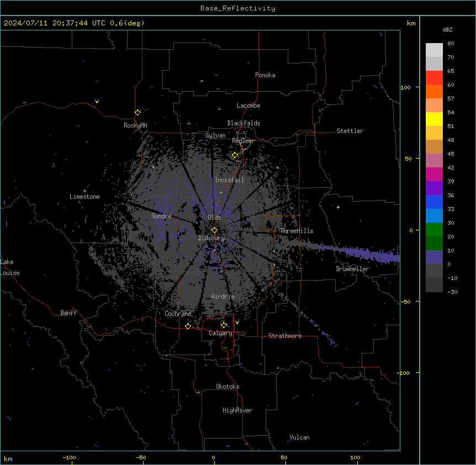The image size is (476, 465).
Task: Select the yellow radar site marker between Olds and Didsbury
Action: click(x=214, y=230)
